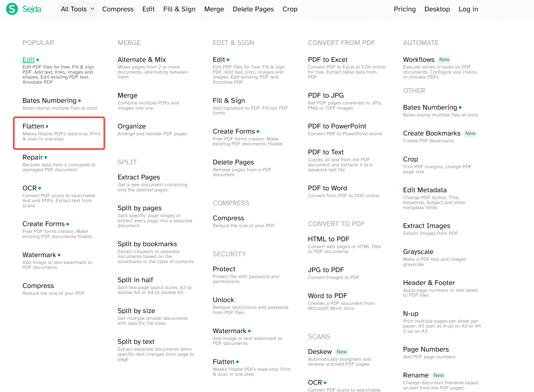The width and height of the screenshot is (534, 392).
Task: Open PDF to Excel converter
Action: [x=327, y=60]
